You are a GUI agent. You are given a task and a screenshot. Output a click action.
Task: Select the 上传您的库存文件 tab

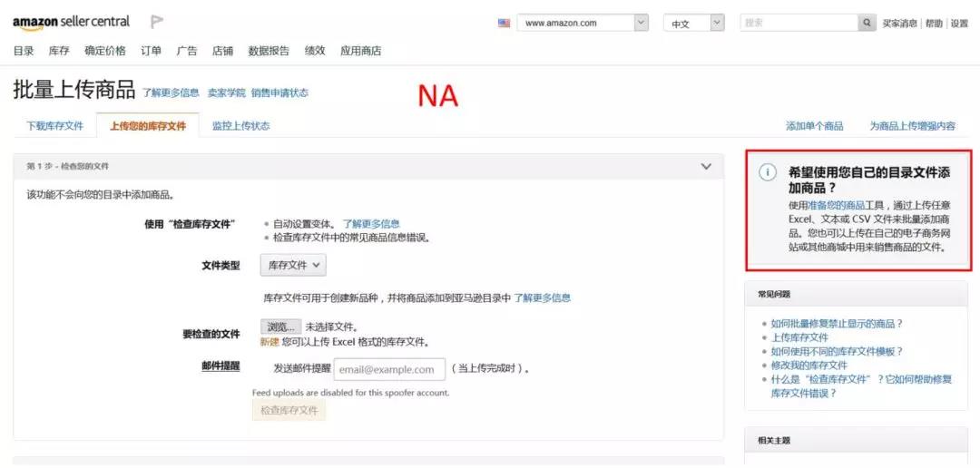pyautogui.click(x=148, y=126)
